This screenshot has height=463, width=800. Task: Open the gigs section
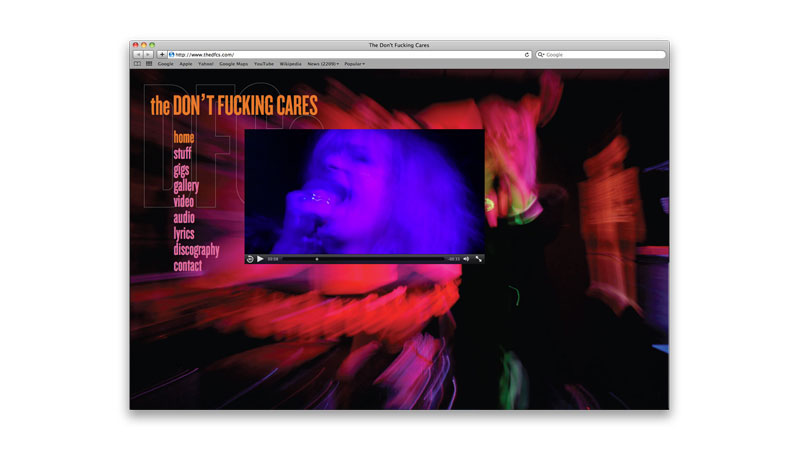click(181, 170)
